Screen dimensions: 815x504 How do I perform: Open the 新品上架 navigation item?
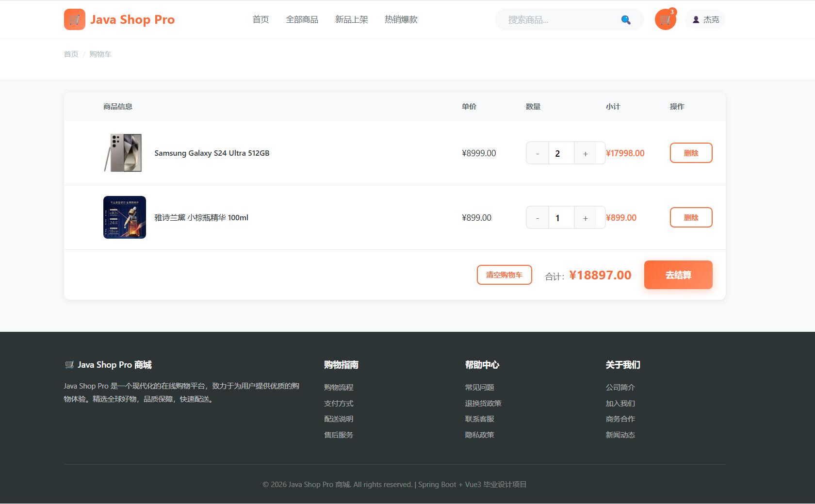[x=351, y=19]
